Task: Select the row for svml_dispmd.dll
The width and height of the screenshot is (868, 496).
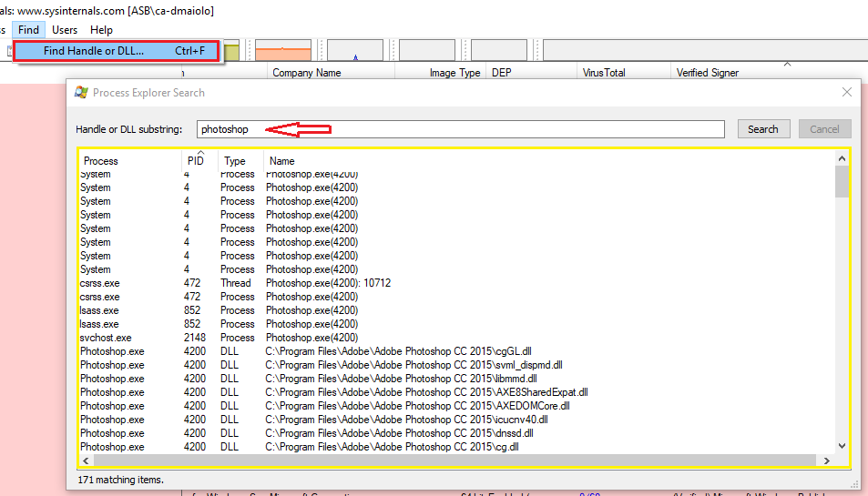Action: 456,365
